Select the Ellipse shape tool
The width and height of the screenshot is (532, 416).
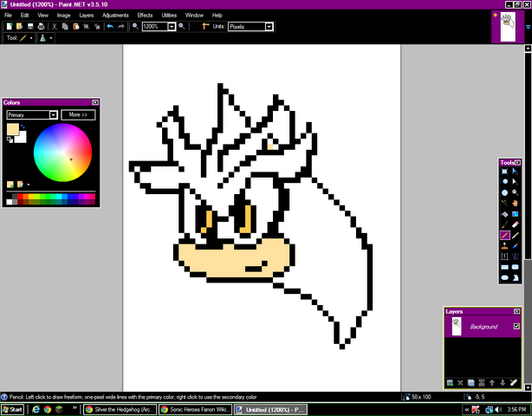coord(505,278)
